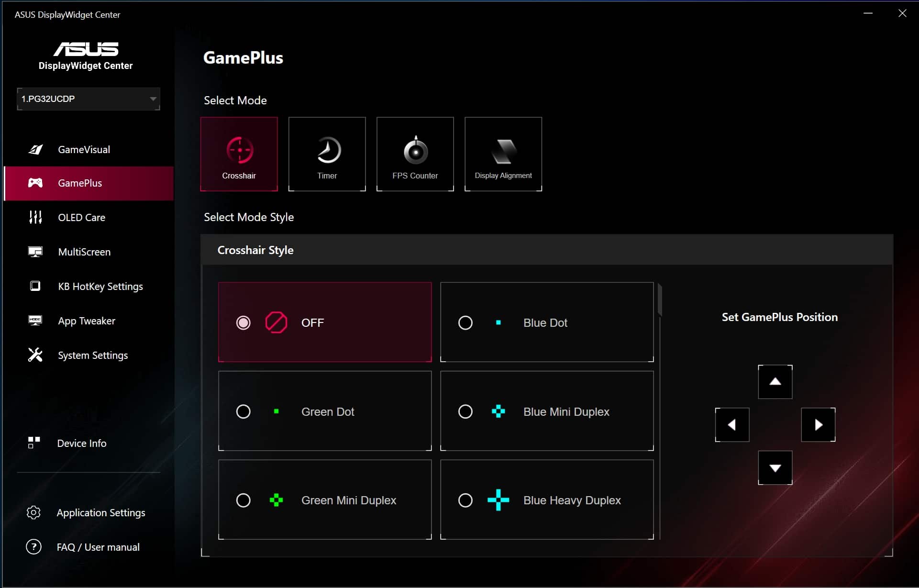Move GamePlus position up arrow
Viewport: 919px width, 588px height.
(x=775, y=382)
